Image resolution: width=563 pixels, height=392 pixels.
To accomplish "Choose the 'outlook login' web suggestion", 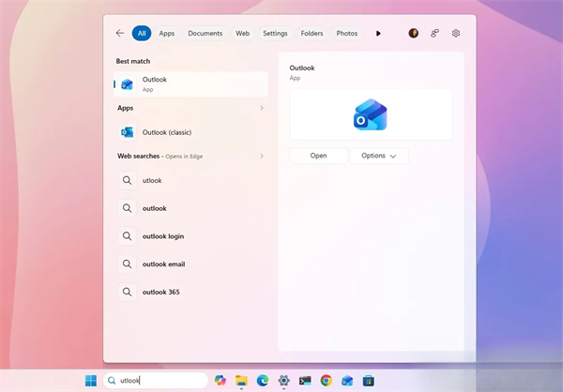I will point(190,236).
